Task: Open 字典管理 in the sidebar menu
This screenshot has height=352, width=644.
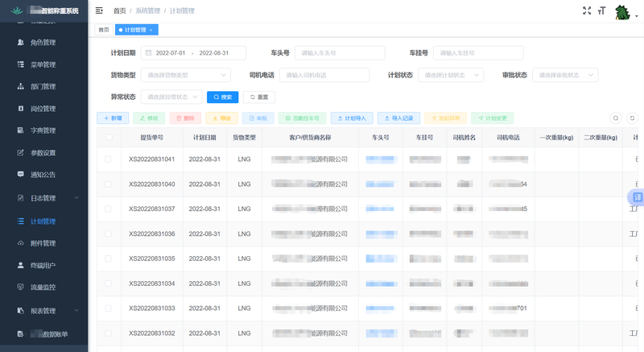Action: pos(43,130)
